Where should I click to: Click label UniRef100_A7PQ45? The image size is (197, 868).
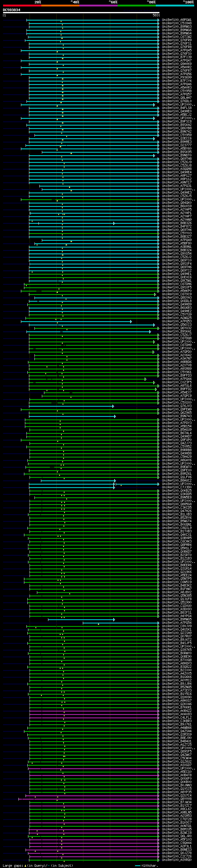[176, 50]
